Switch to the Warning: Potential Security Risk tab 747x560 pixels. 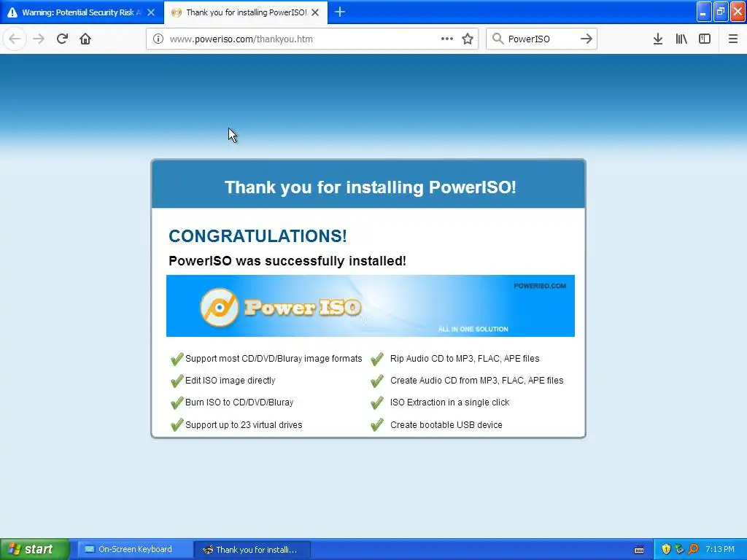pyautogui.click(x=82, y=12)
